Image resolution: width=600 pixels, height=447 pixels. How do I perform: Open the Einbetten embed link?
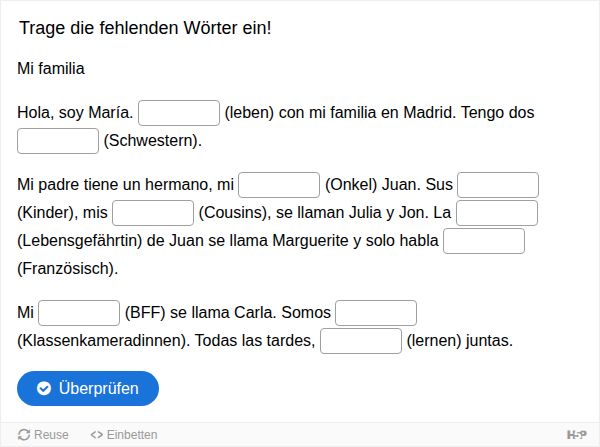pos(124,435)
